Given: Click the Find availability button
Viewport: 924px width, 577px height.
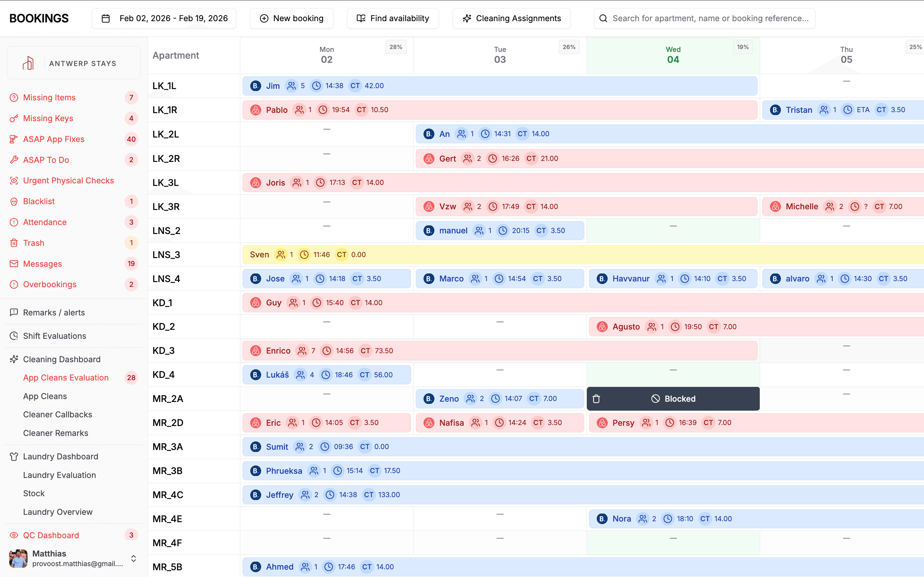Looking at the screenshot, I should [x=392, y=18].
